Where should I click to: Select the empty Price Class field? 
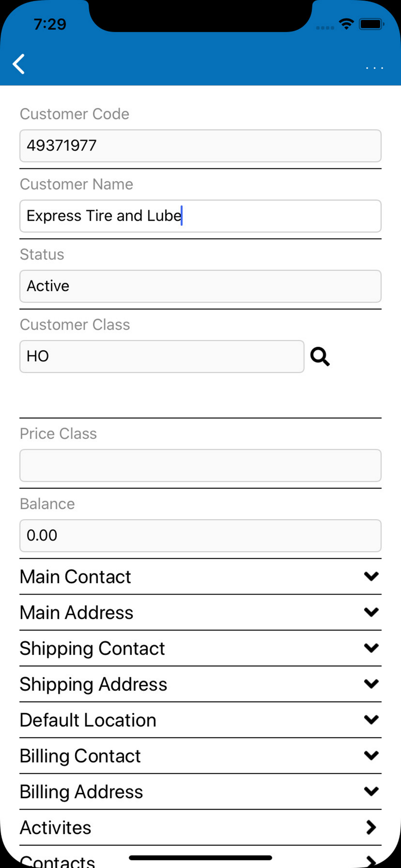[200, 466]
